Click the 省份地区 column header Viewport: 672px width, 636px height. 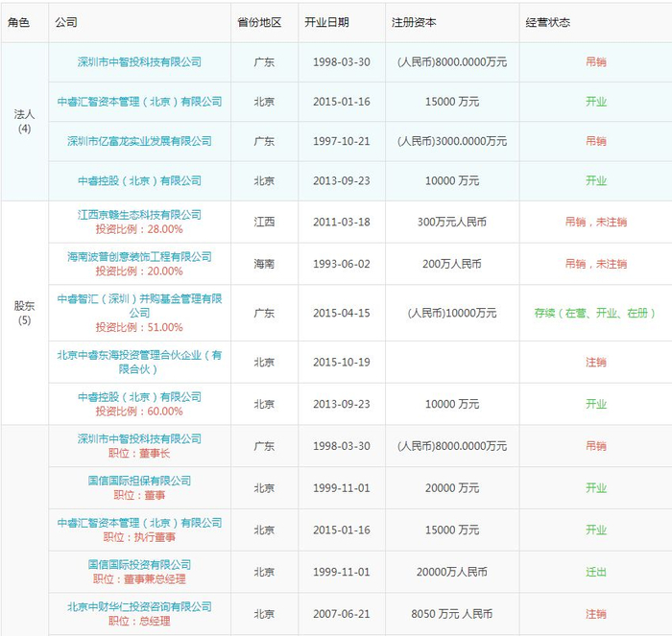259,22
